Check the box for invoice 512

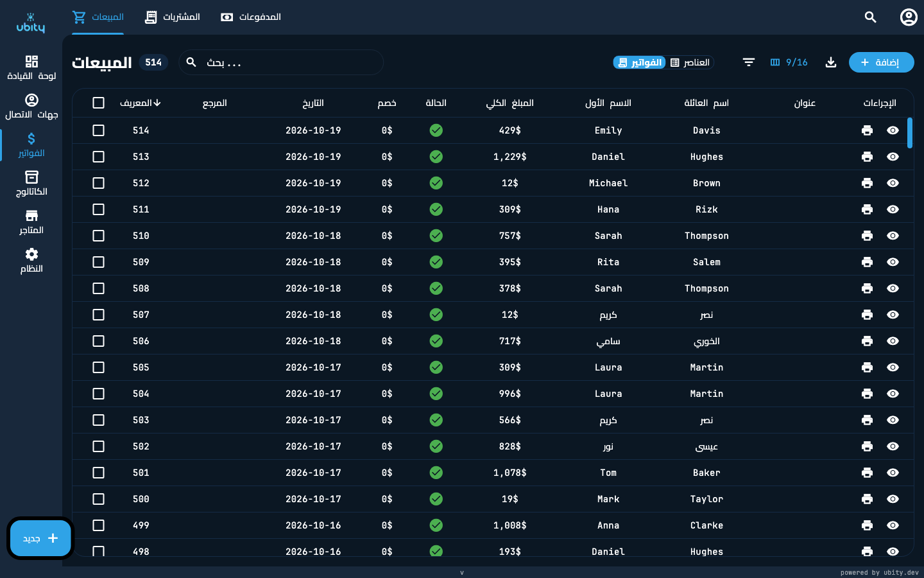click(98, 183)
